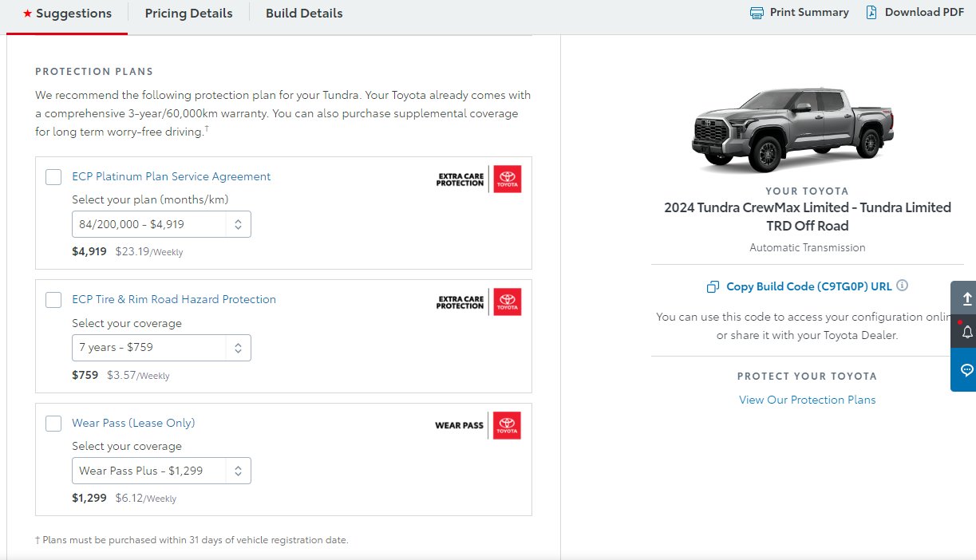Image resolution: width=976 pixels, height=560 pixels.
Task: Click the $759 price text
Action: click(x=85, y=374)
